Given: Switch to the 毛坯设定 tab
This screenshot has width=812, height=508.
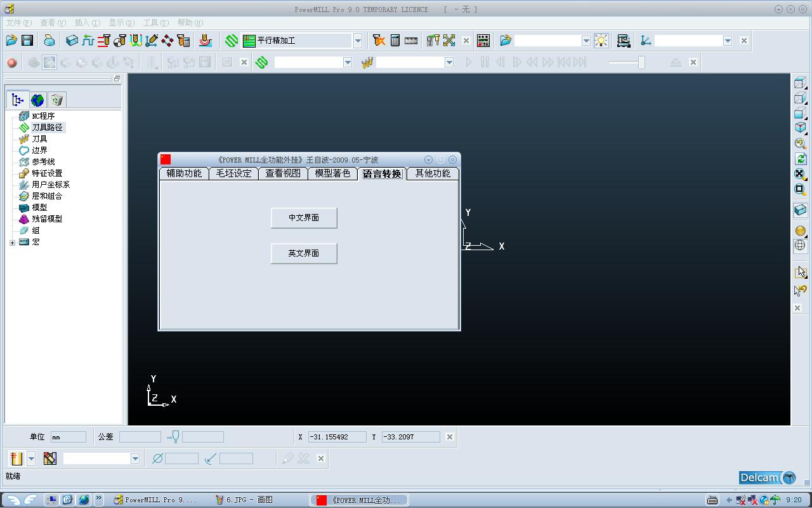Looking at the screenshot, I should (234, 173).
